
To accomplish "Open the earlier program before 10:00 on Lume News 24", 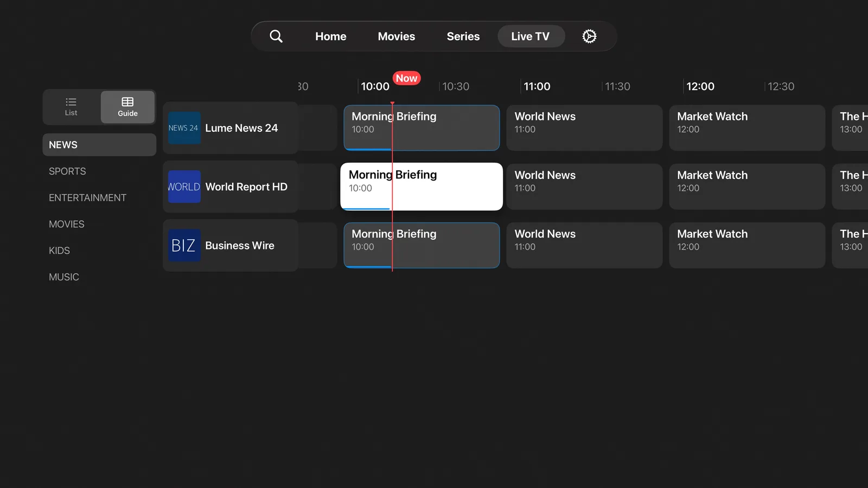I will [x=317, y=128].
